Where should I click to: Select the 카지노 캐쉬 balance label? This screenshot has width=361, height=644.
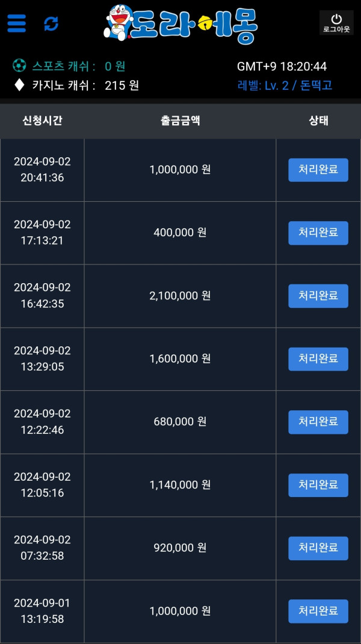pos(64,86)
